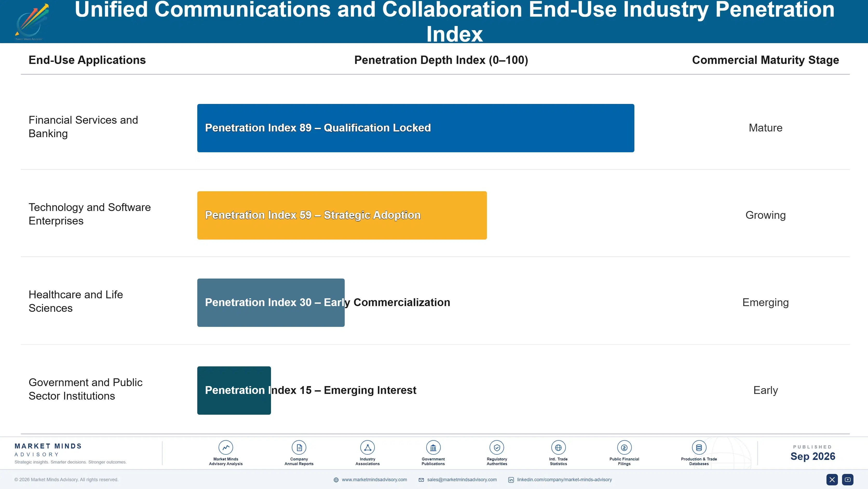Click the Government Publications building icon
The image size is (868, 489).
click(433, 447)
